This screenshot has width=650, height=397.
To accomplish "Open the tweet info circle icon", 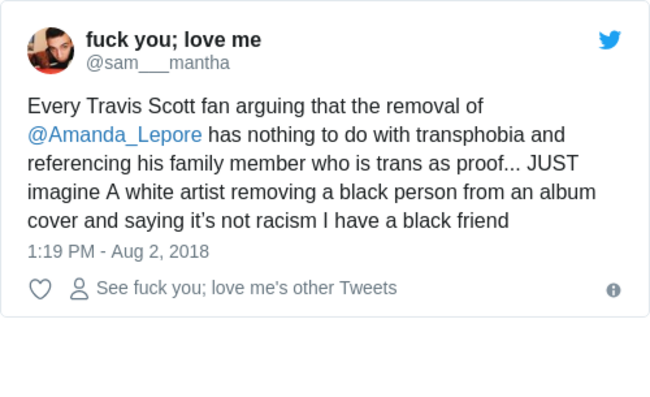I will [614, 290].
